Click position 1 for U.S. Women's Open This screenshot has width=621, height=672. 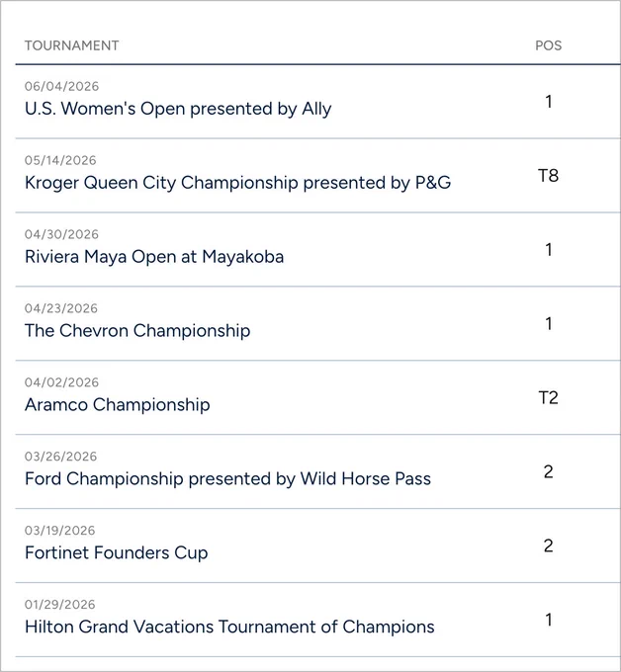549,102
